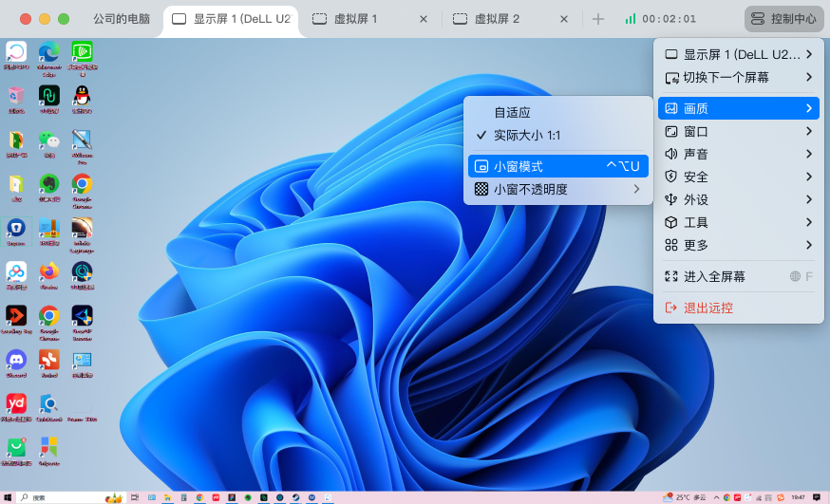Click the Windows Start button
Image resolution: width=830 pixels, height=504 pixels.
tap(8, 497)
